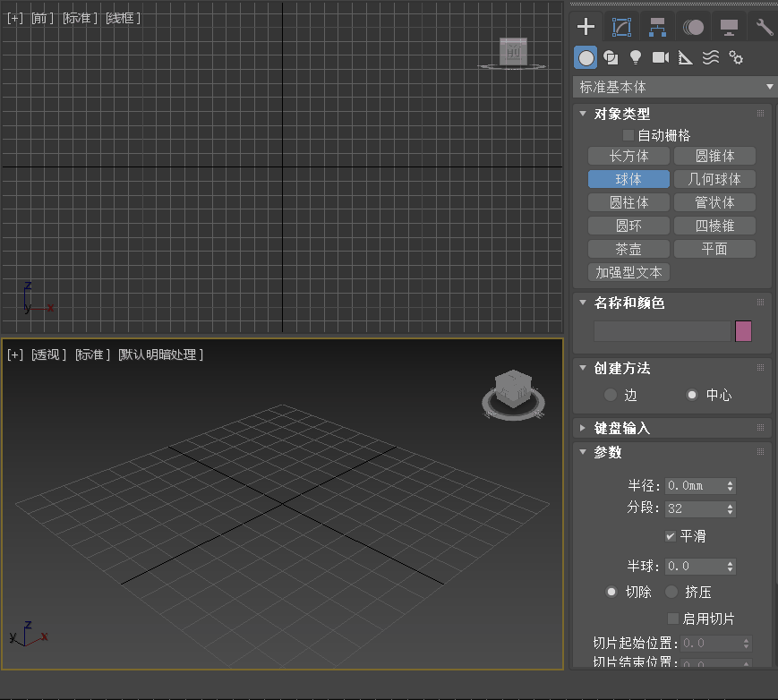Screen dimensions: 778x700
Task: Collapse the 名称和颜色 rollout
Action: [583, 303]
